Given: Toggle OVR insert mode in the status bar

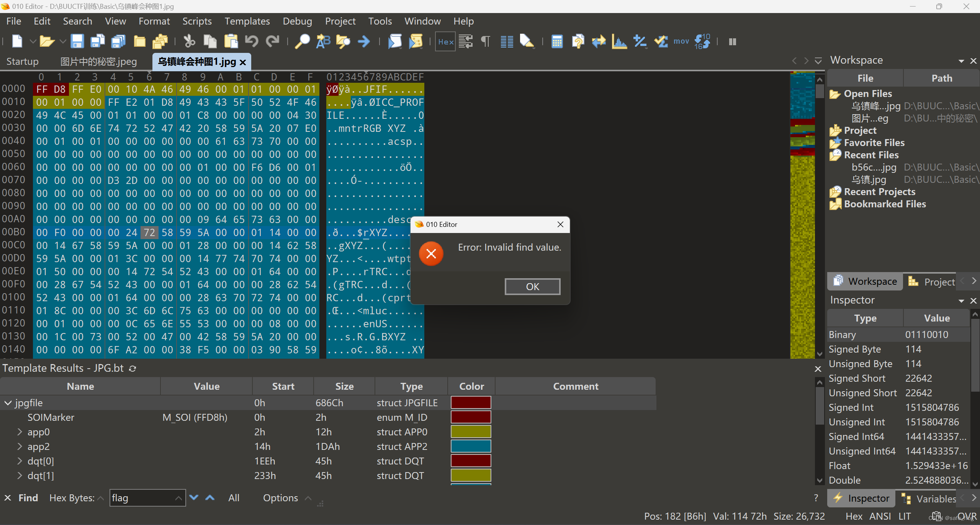Looking at the screenshot, I should click(x=967, y=516).
